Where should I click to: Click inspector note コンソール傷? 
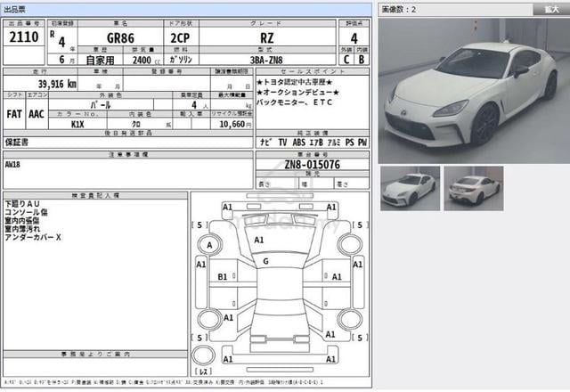click(x=26, y=212)
